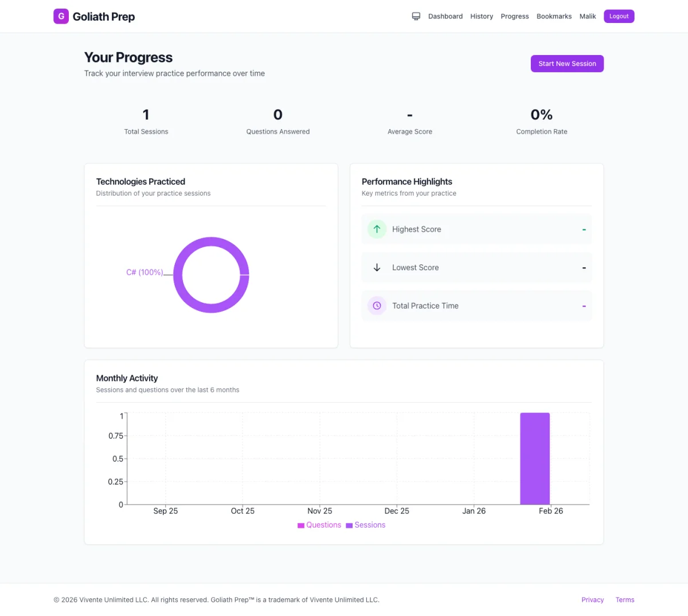Switch to the History tab
The height and width of the screenshot is (616, 688).
(x=481, y=16)
